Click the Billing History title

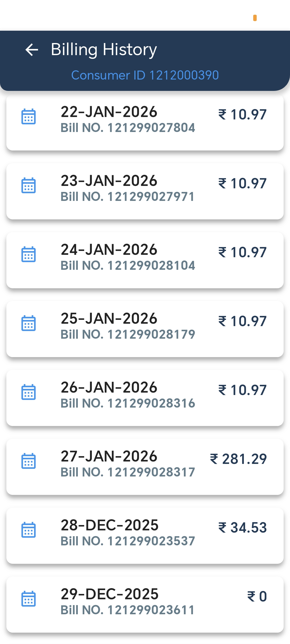coord(104,50)
